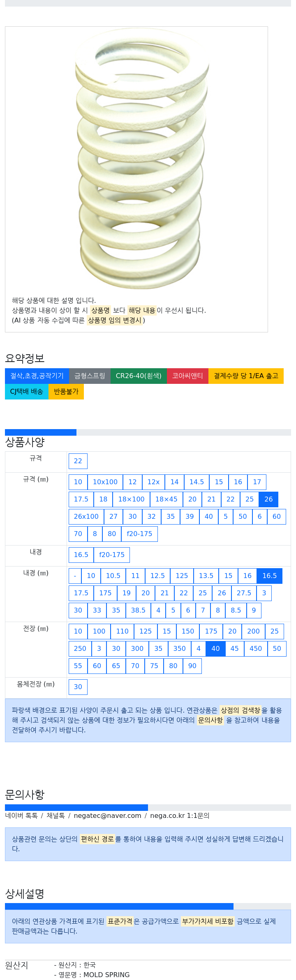Click the 코아씨앤티 red brand tag

pos(187,376)
